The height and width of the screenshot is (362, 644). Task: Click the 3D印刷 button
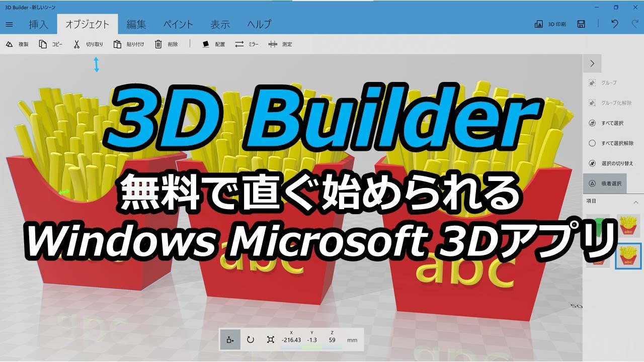[x=550, y=24]
